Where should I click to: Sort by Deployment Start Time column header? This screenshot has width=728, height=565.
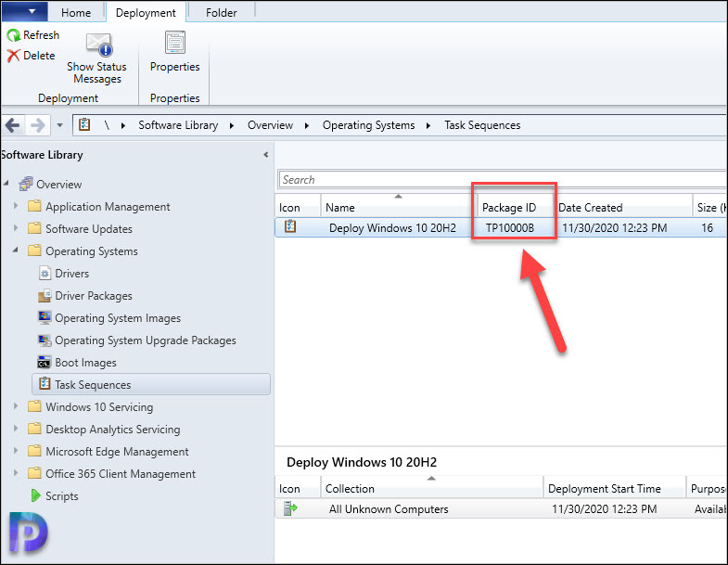(x=614, y=488)
